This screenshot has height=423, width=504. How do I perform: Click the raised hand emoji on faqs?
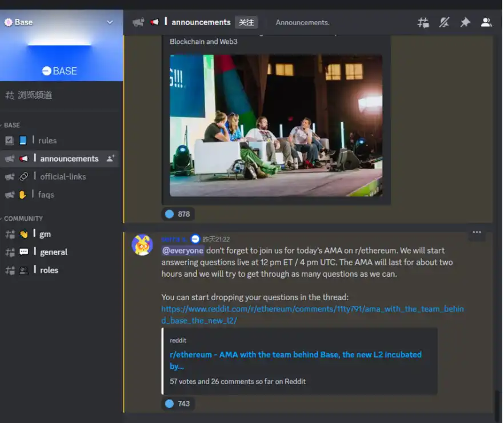click(22, 195)
